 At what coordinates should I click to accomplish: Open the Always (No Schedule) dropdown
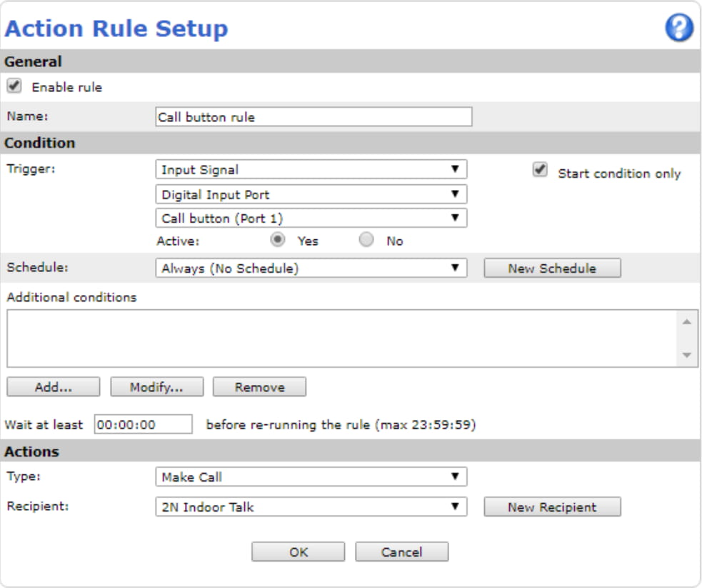point(311,268)
